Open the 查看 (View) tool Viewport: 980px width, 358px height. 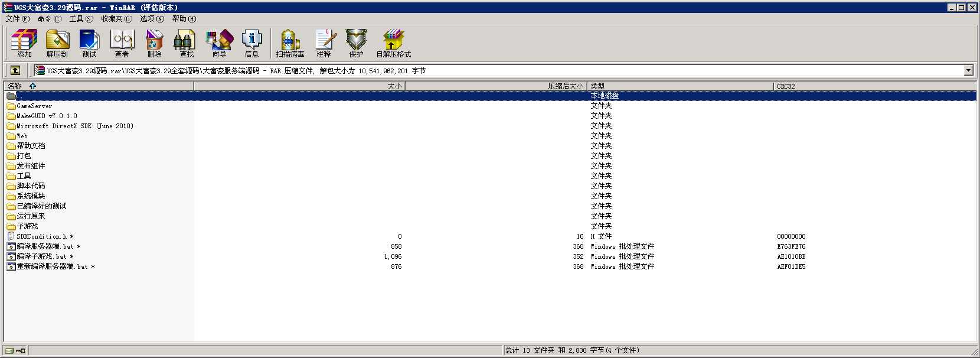pyautogui.click(x=122, y=44)
